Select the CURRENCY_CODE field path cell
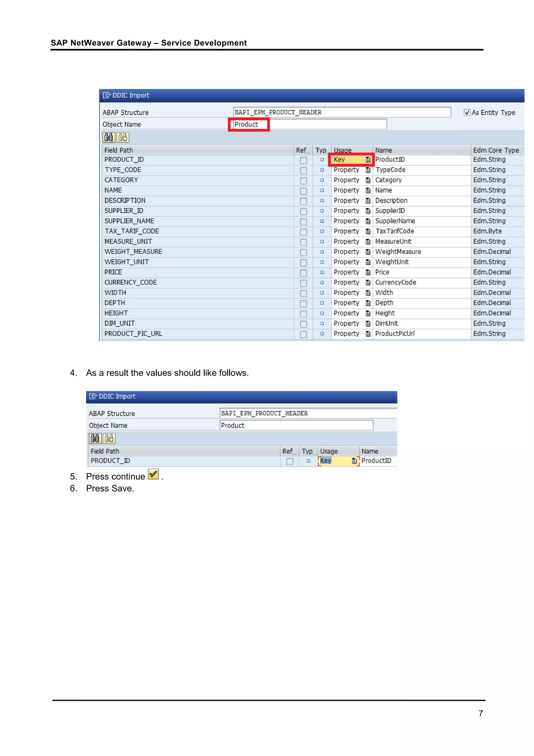The image size is (534, 756). [198, 283]
